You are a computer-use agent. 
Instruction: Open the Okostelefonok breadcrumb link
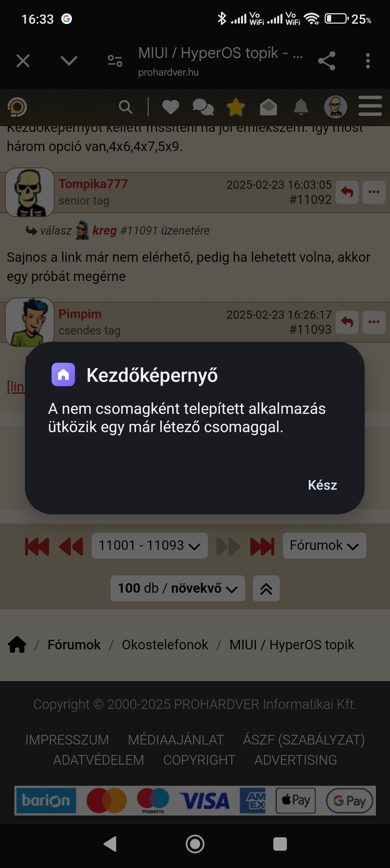point(165,645)
